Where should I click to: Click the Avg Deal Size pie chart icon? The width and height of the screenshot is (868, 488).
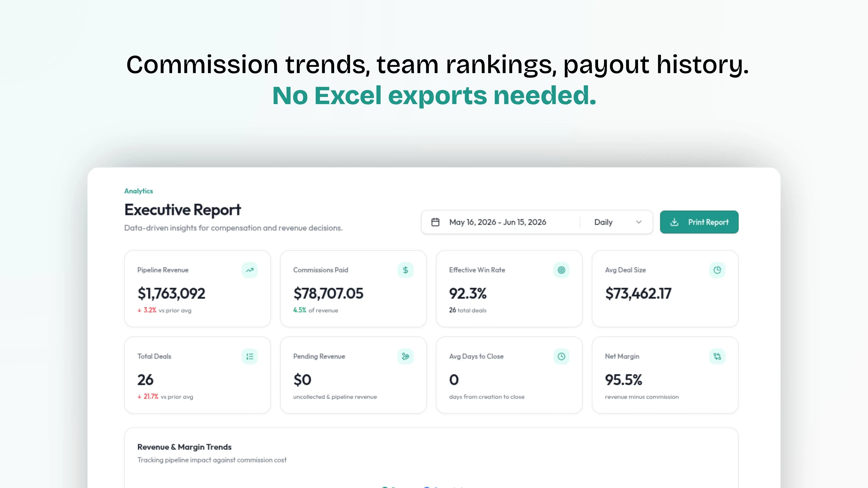point(717,270)
